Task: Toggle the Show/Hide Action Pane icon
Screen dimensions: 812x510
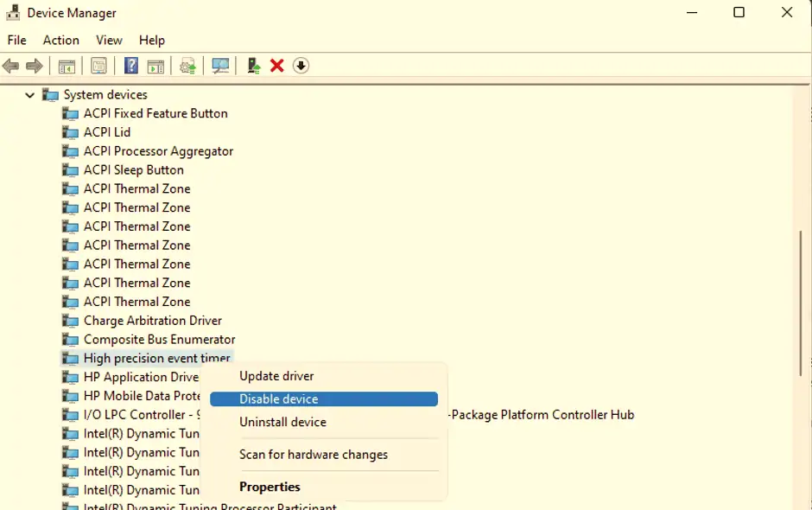Action: click(155, 66)
